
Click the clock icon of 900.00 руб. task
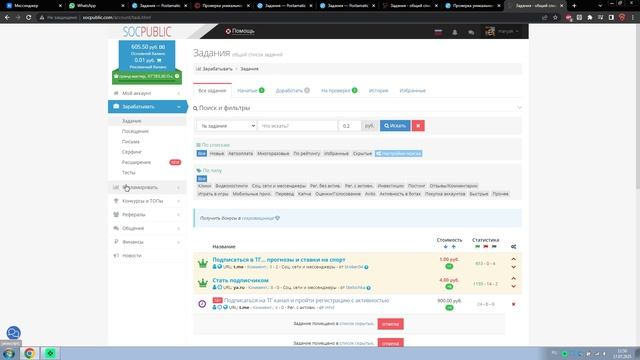point(202,304)
